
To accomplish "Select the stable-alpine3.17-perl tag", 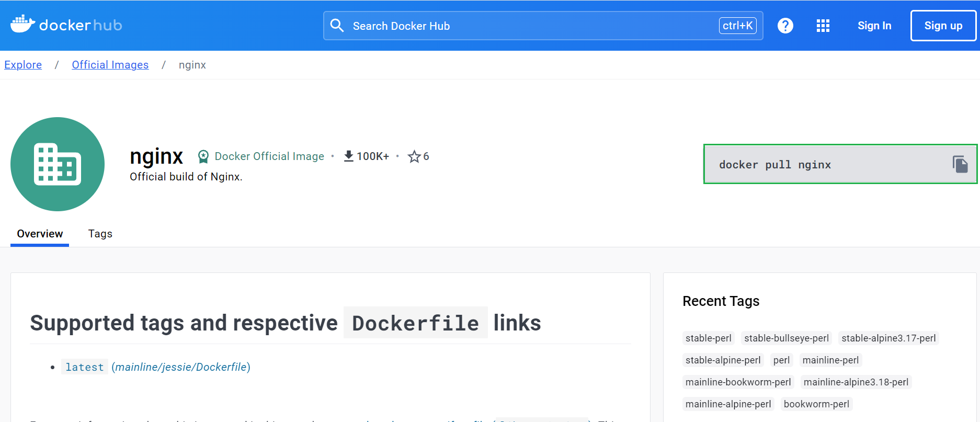I will coord(888,338).
